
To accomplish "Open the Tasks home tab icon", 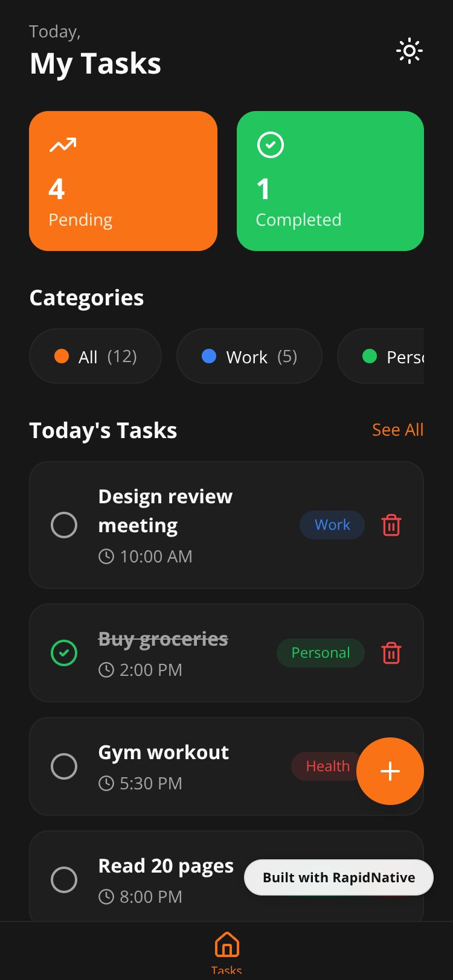I will [226, 945].
